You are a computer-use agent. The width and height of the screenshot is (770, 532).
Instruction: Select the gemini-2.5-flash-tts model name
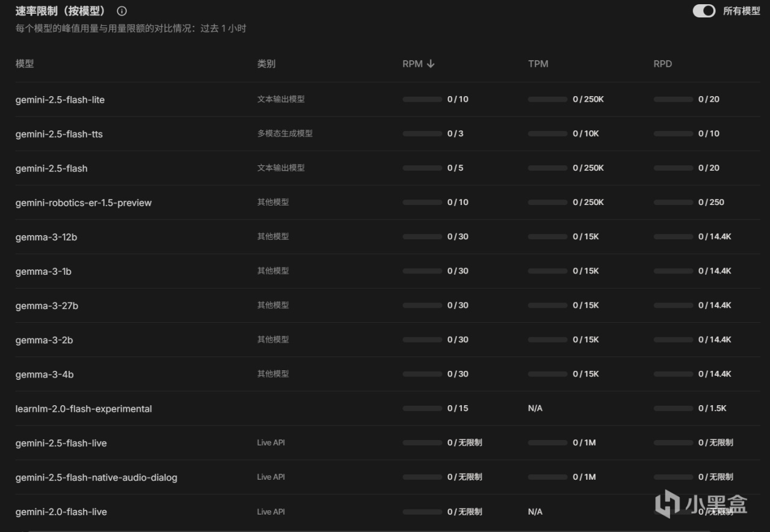click(59, 134)
